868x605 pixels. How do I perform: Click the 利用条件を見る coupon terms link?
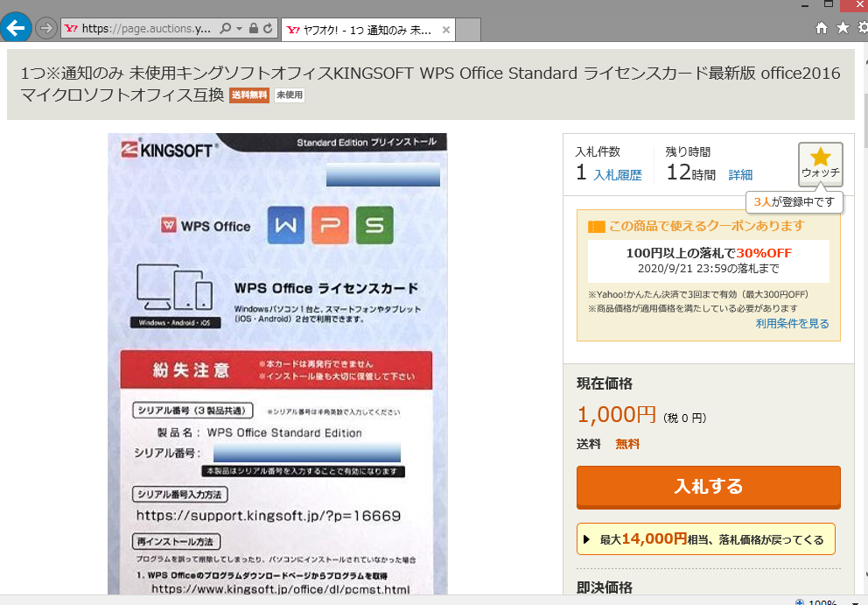pyautogui.click(x=792, y=324)
